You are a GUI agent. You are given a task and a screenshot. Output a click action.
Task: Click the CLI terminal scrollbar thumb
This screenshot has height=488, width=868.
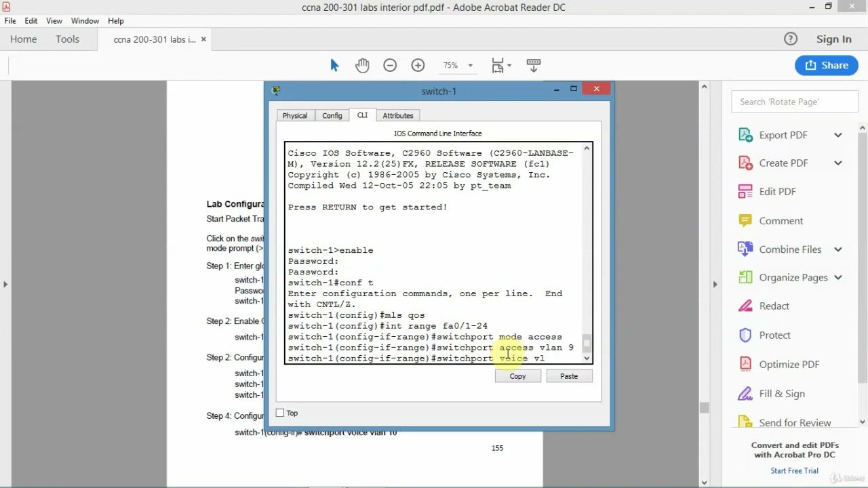[x=587, y=343]
